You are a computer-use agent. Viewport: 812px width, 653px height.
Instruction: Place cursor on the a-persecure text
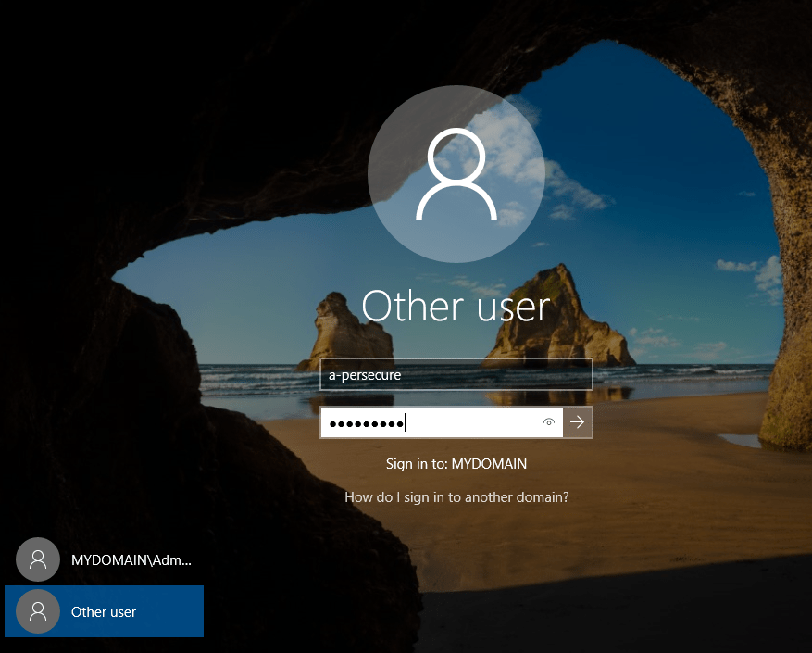point(365,375)
